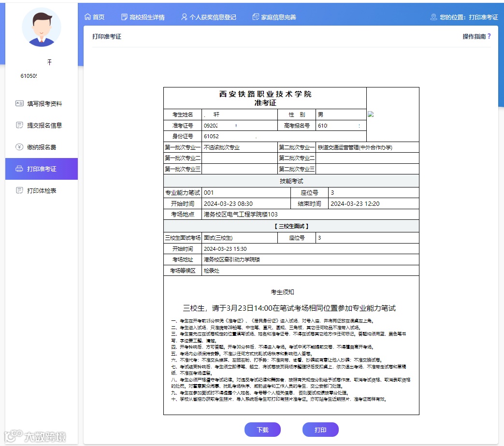This screenshot has height=446, width=504.
Task: Click the 三校生 3月23日14:00 notice line
Action: click(x=289, y=308)
